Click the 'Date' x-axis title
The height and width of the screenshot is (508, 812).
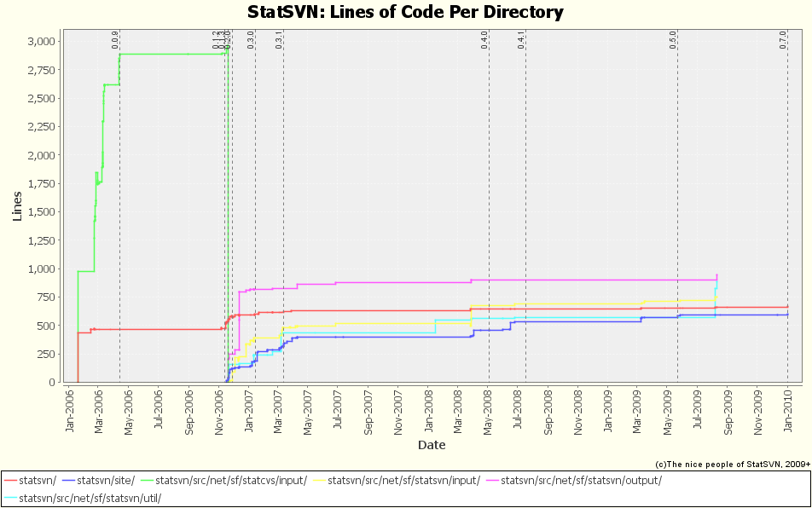432,445
